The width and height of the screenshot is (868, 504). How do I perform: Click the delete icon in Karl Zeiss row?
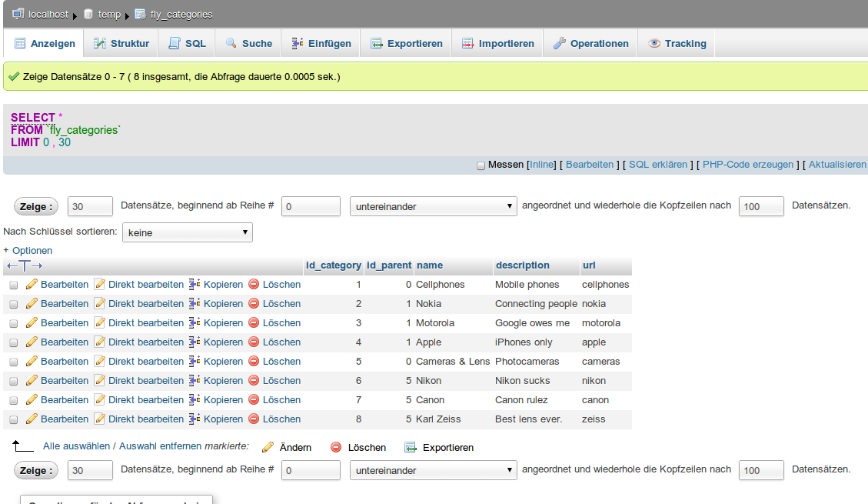[x=254, y=419]
